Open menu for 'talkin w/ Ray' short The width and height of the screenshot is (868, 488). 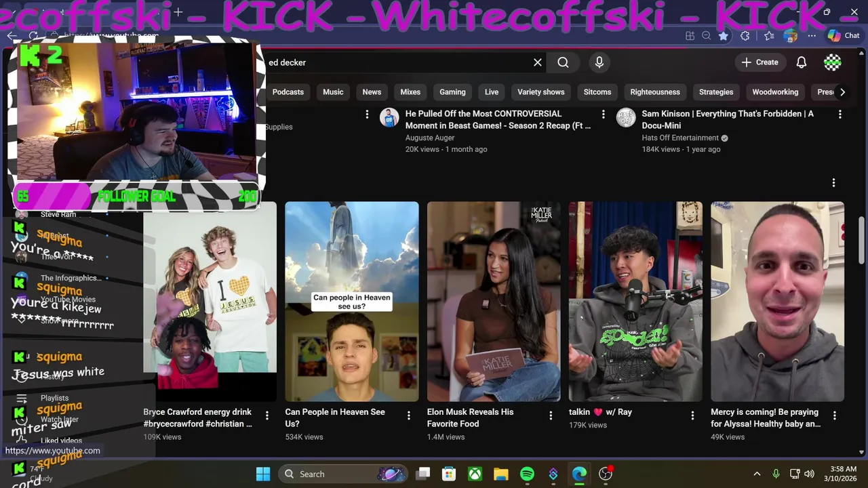(x=692, y=415)
